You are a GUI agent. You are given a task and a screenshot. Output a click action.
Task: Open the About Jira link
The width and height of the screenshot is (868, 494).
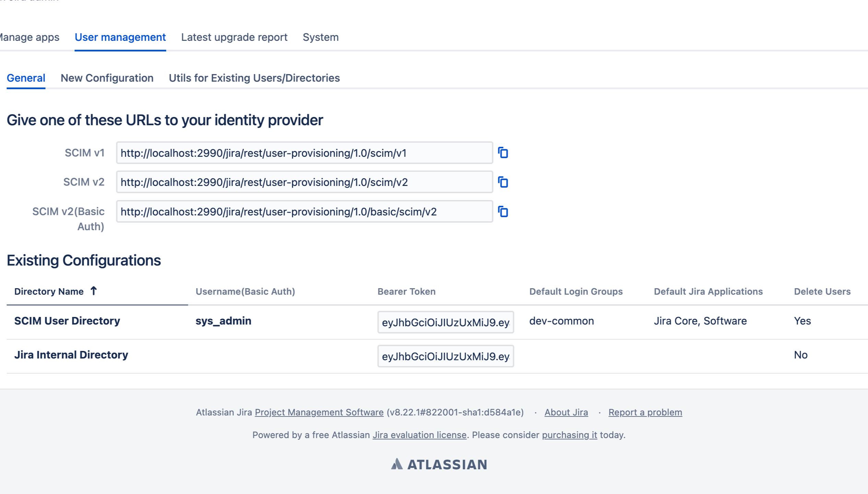coord(566,412)
